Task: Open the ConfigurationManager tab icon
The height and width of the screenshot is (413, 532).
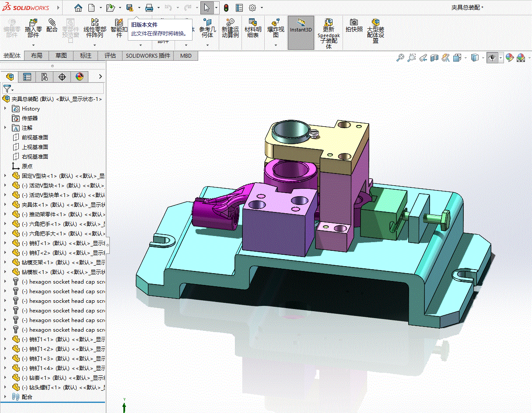Action: click(x=45, y=77)
